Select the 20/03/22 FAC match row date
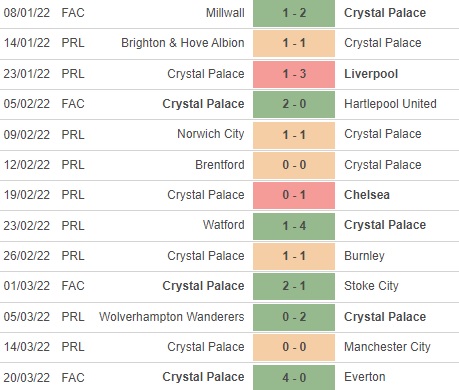Viewport: 459px width, 390px height. pos(27,377)
